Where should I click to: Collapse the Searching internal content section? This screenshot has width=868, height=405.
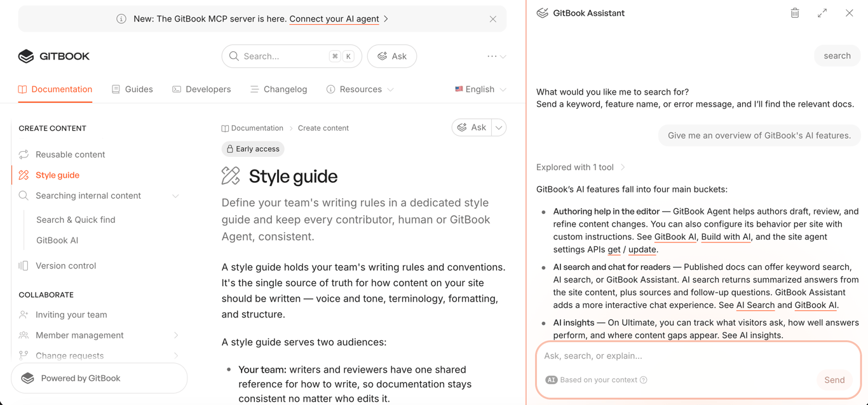click(176, 196)
